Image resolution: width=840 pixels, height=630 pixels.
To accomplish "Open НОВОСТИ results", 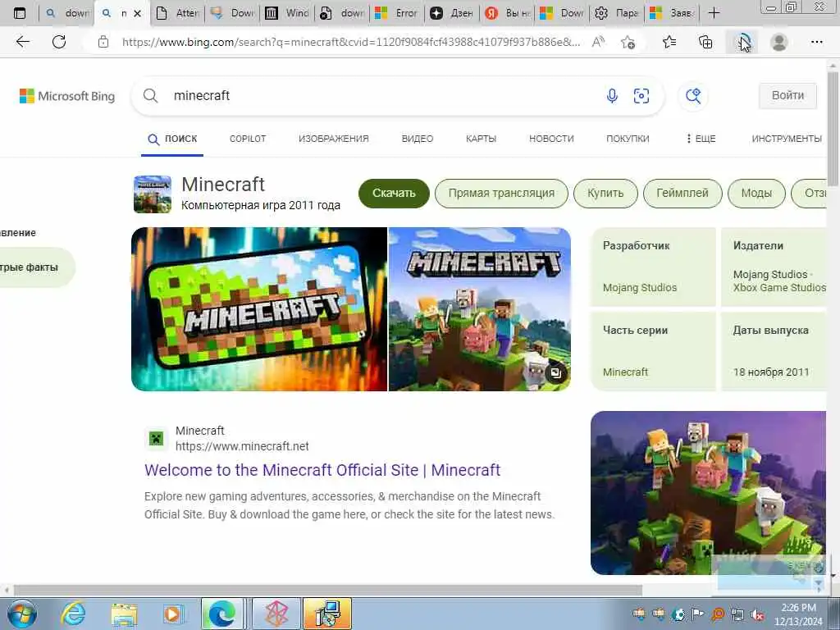I will tap(551, 139).
